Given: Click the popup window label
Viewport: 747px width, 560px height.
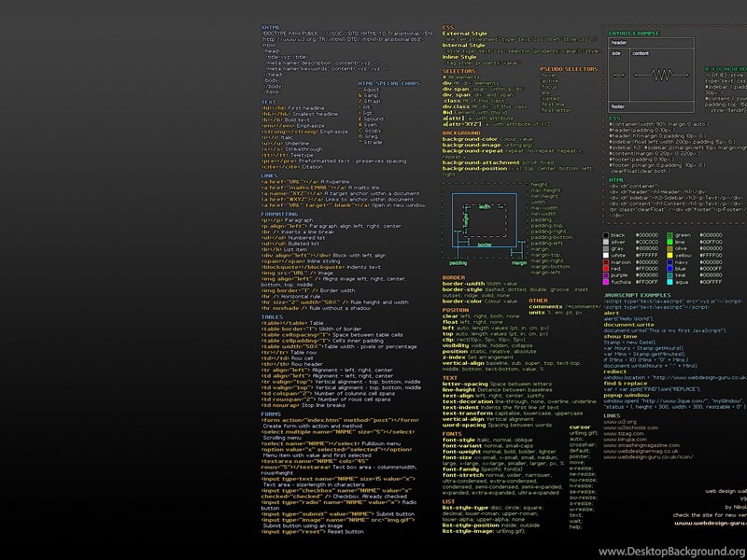Looking at the screenshot, I should tap(626, 395).
